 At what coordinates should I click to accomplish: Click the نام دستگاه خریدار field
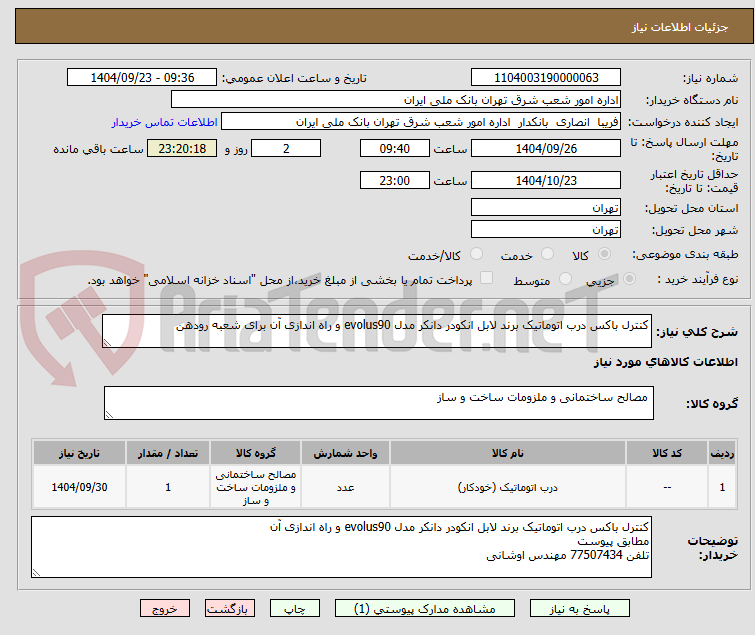396,100
